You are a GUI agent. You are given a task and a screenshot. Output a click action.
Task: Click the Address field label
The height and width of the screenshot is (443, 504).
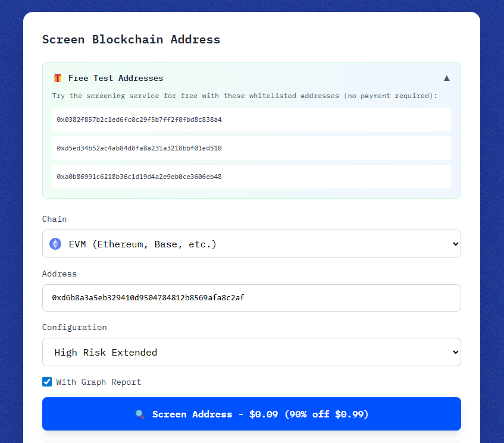coord(60,274)
